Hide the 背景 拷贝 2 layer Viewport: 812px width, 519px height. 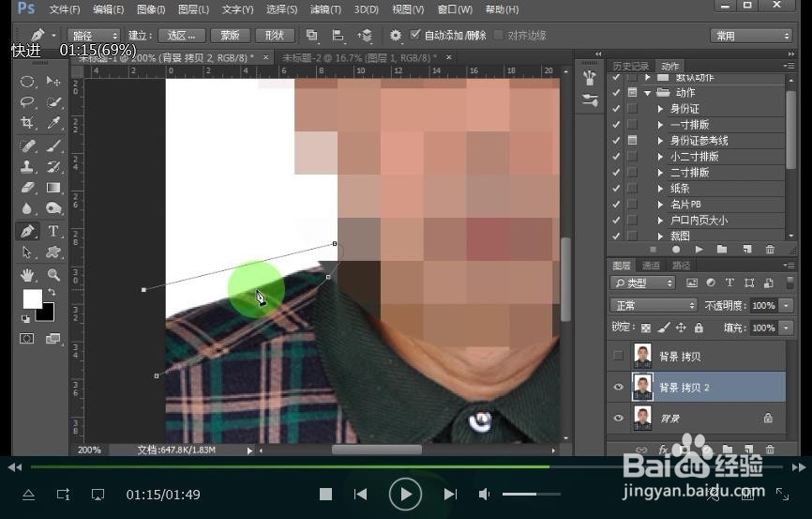tap(618, 387)
